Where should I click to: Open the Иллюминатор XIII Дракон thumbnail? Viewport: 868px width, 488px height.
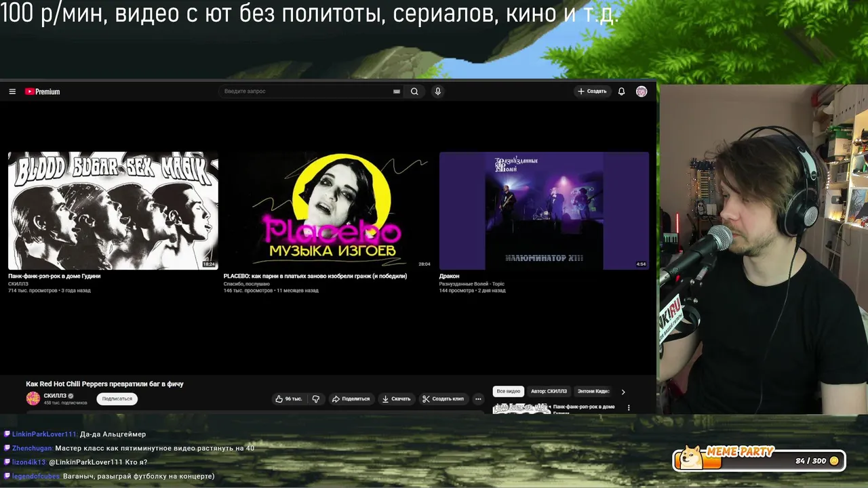point(544,211)
